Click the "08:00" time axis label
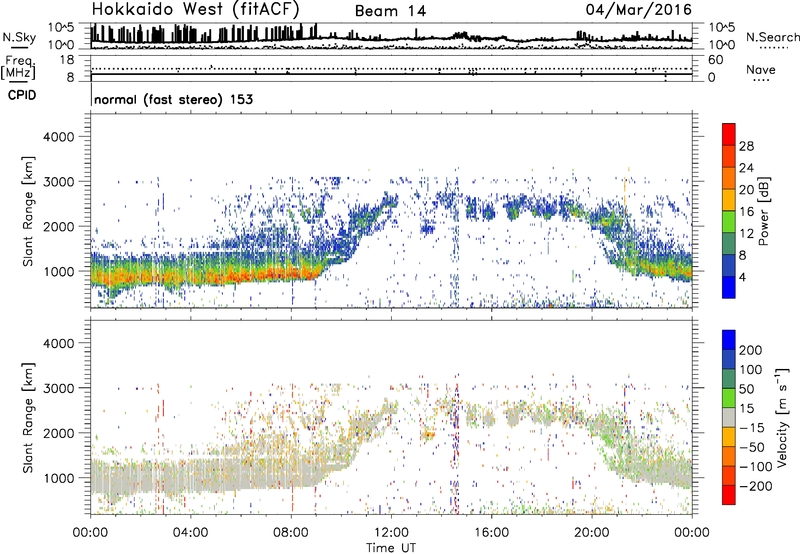 291,533
